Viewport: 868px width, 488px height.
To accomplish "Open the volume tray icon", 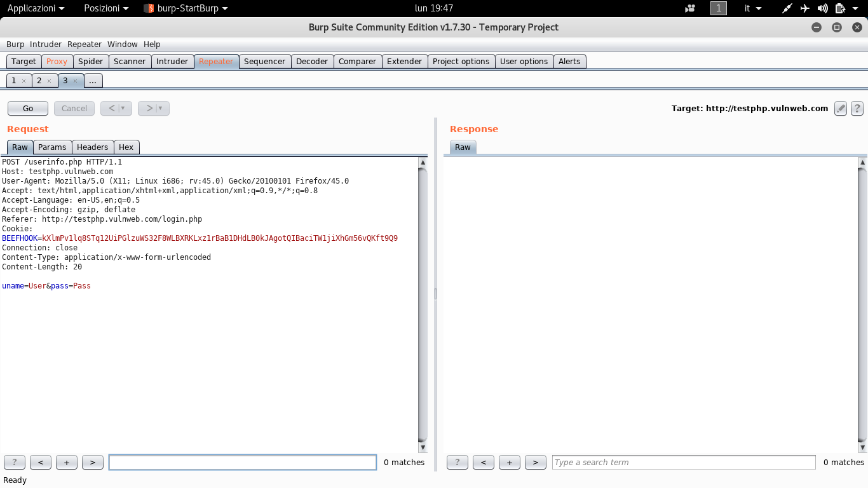I will [x=823, y=8].
